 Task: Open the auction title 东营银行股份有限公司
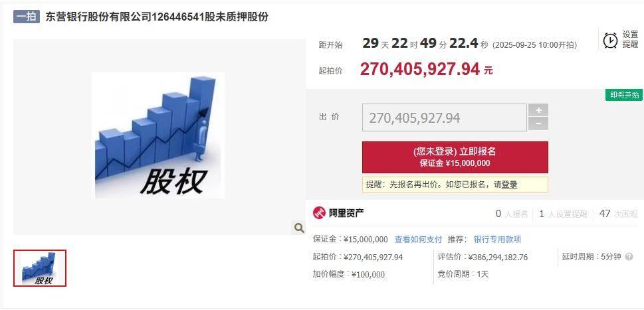pyautogui.click(x=157, y=17)
